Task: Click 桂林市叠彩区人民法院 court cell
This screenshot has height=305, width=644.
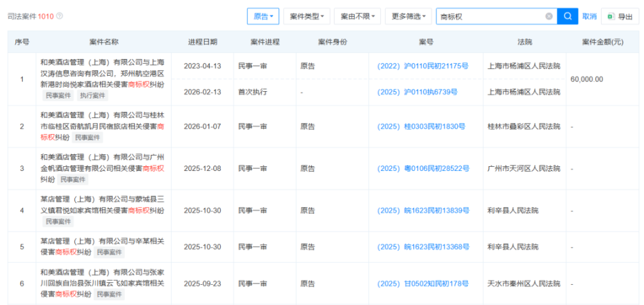Action: (524, 127)
